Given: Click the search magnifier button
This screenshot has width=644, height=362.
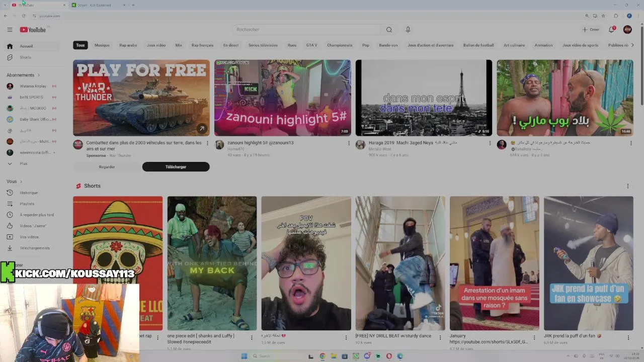Looking at the screenshot, I should tap(389, 30).
